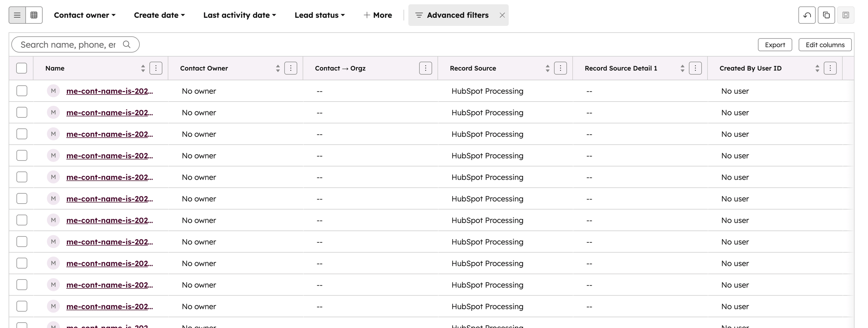The width and height of the screenshot is (868, 328).
Task: Open Name column options menu
Action: pos(156,68)
